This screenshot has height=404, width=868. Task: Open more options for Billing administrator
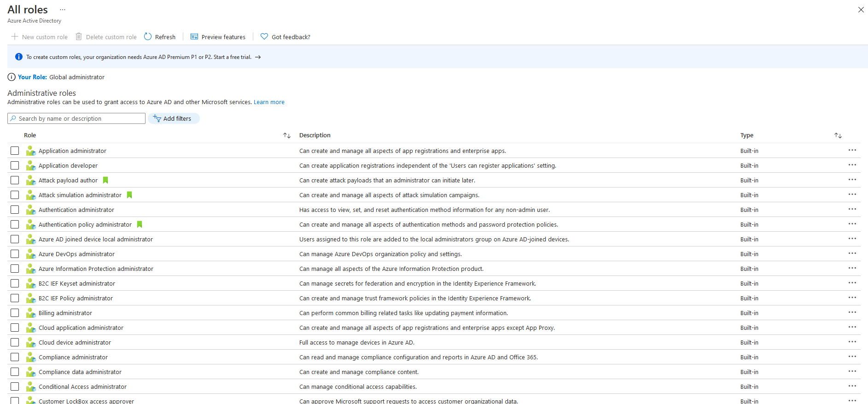coord(852,312)
